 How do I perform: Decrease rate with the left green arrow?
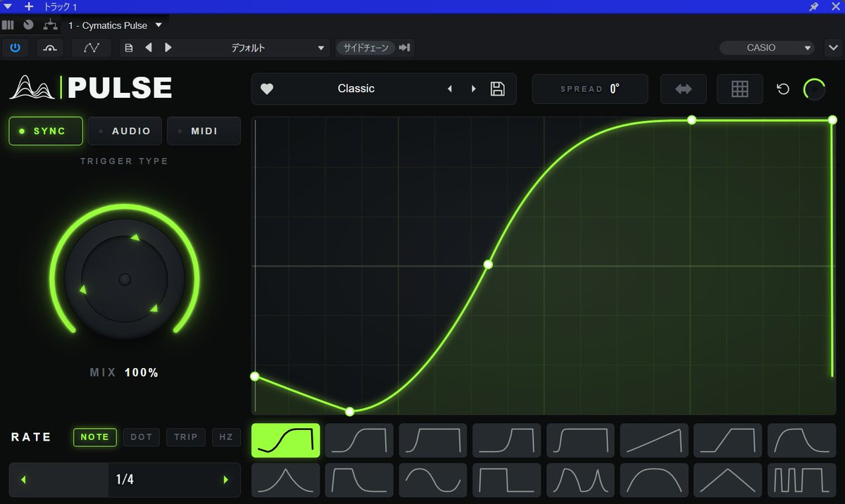click(x=23, y=480)
